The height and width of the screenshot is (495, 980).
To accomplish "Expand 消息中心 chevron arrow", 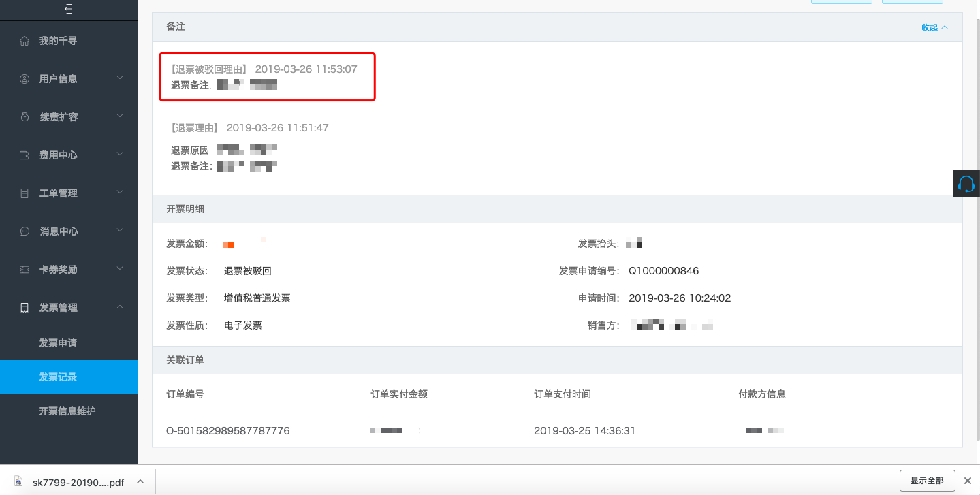I will [120, 231].
